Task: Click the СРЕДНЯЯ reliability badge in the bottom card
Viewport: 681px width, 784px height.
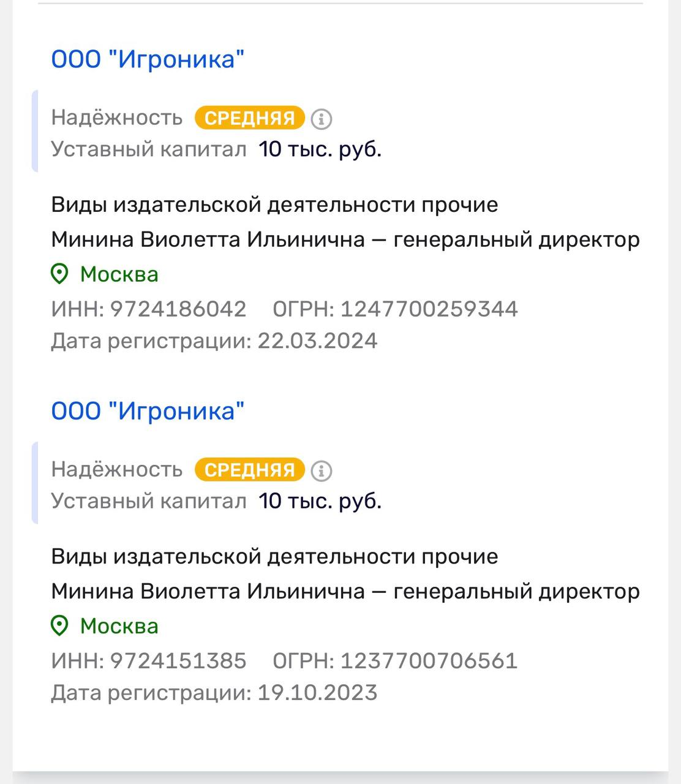Action: [249, 470]
